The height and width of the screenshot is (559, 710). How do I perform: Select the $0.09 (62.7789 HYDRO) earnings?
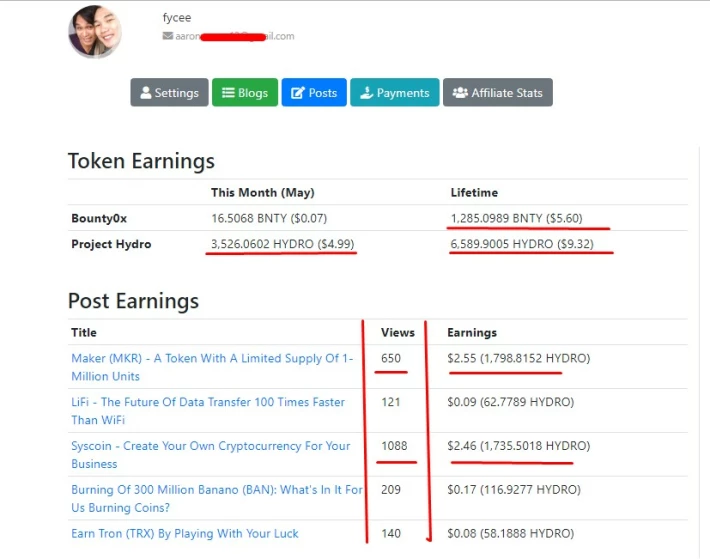[x=510, y=402]
